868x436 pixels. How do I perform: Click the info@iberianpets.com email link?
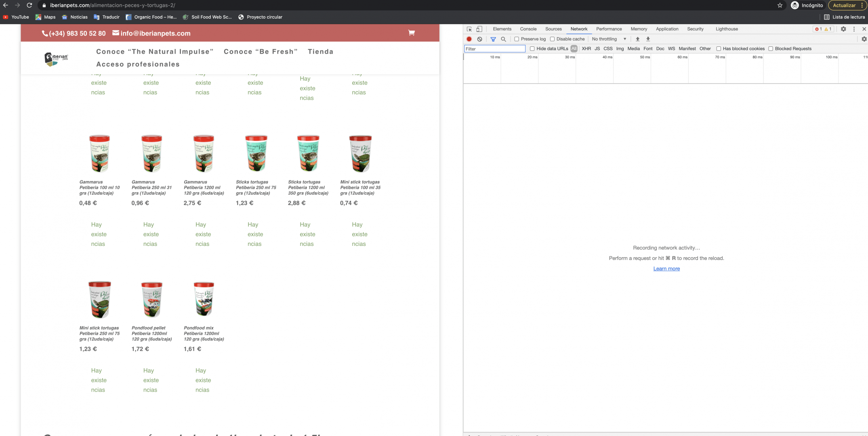(151, 33)
